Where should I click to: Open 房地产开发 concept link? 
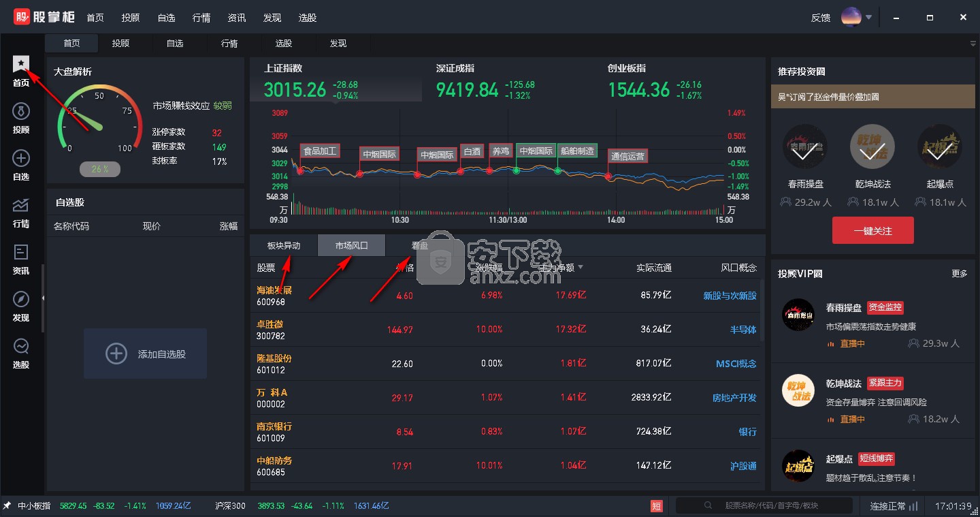734,398
